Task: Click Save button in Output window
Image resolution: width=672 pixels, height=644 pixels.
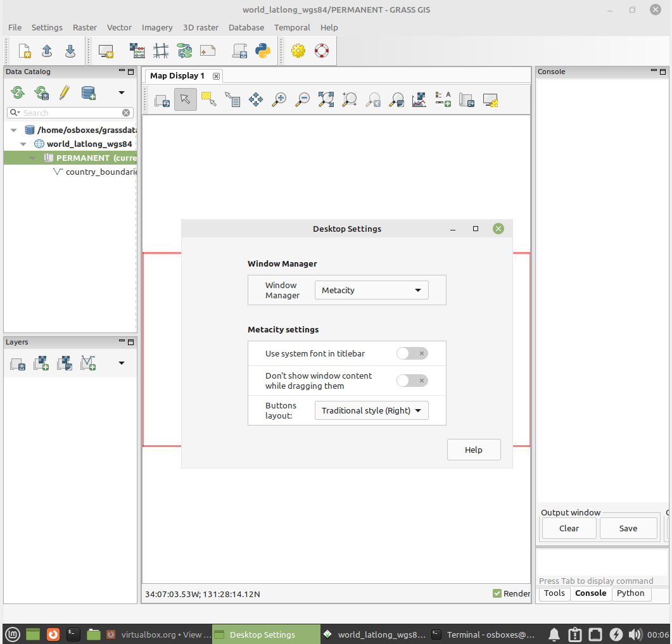Action: pos(628,528)
